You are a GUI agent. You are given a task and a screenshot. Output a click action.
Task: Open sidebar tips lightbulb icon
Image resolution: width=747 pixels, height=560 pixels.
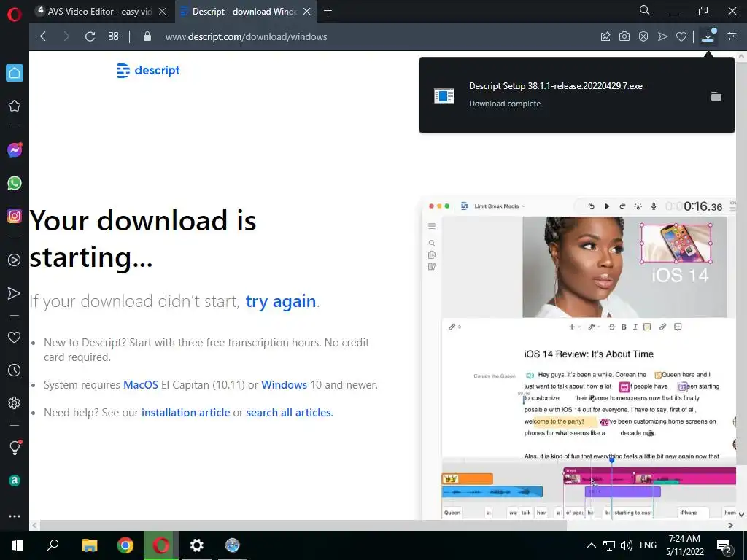pyautogui.click(x=15, y=447)
